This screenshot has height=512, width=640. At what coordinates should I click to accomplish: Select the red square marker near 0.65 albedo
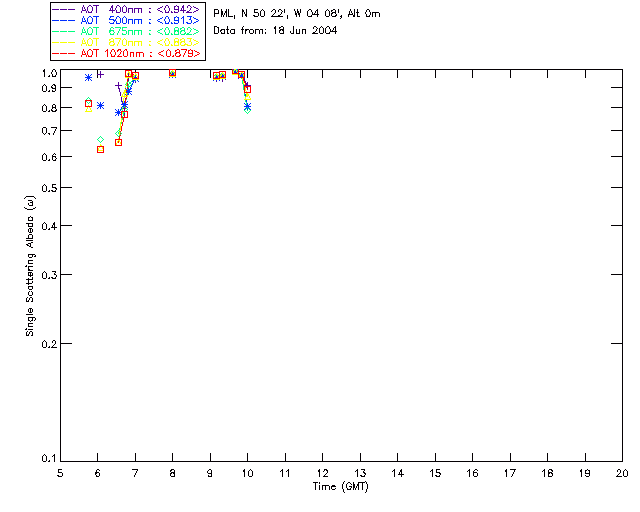(x=118, y=142)
